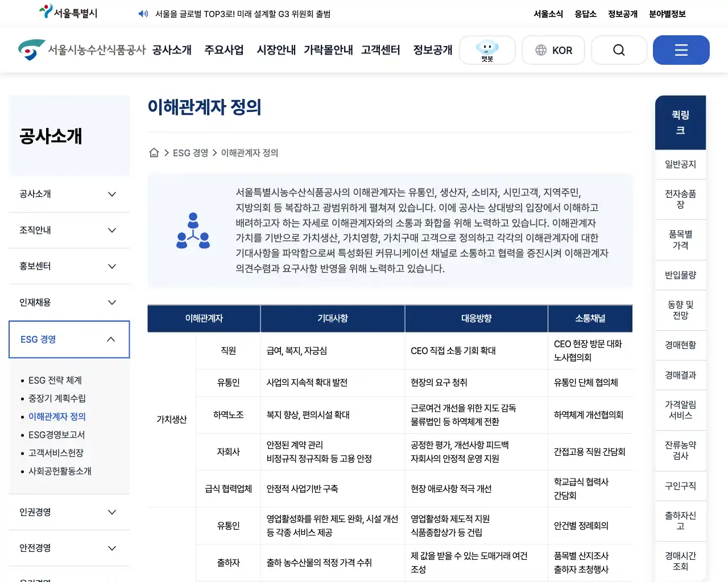Open the blue hamburger full menu
The height and width of the screenshot is (582, 728).
point(681,50)
